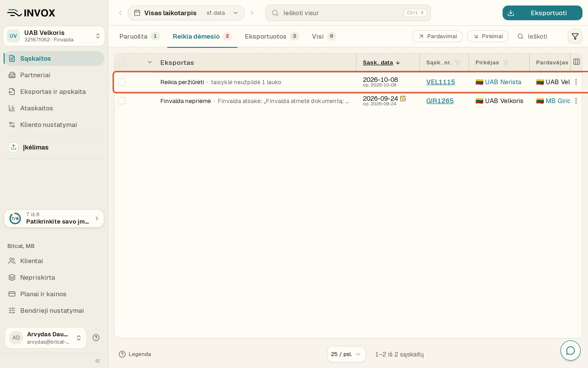Expand the Arvydas Dau... user account menu
The height and width of the screenshot is (368, 588).
click(46, 338)
